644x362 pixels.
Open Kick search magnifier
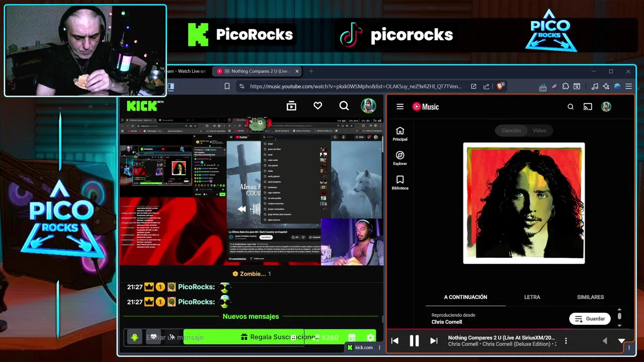point(344,106)
